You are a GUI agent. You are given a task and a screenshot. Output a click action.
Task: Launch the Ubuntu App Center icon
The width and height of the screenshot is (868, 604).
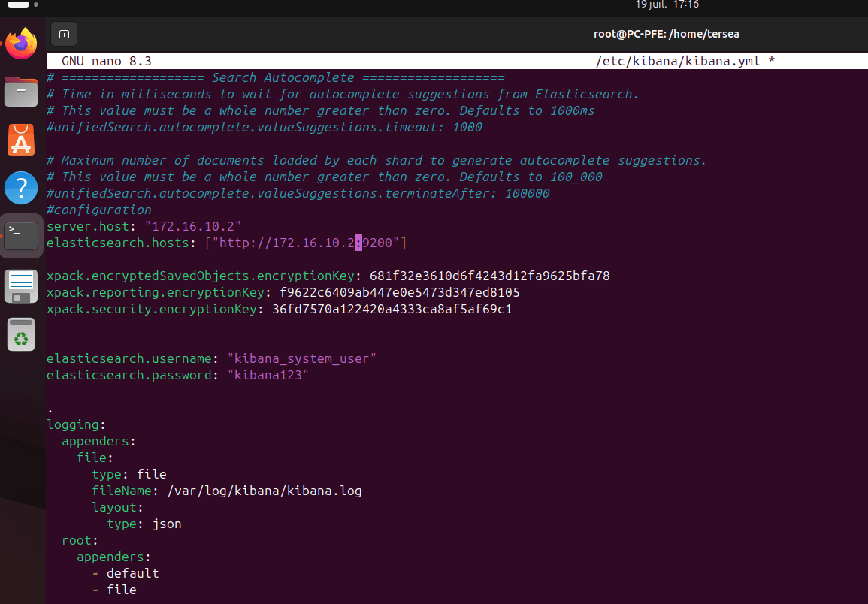click(x=21, y=140)
